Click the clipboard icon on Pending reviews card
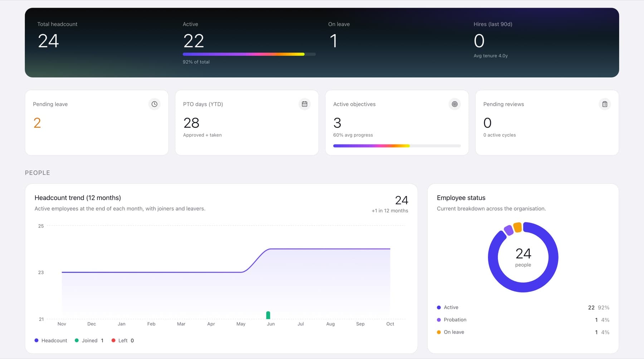The image size is (644, 359). coord(605,104)
